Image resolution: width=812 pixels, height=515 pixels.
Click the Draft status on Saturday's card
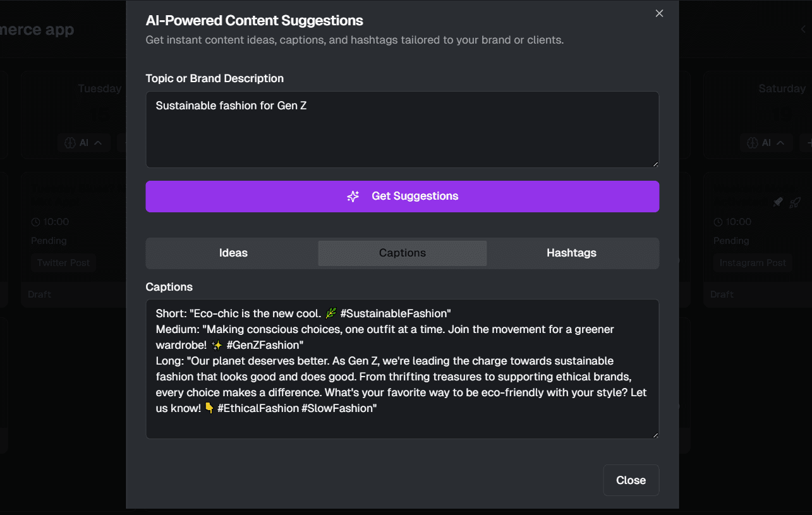pos(722,294)
